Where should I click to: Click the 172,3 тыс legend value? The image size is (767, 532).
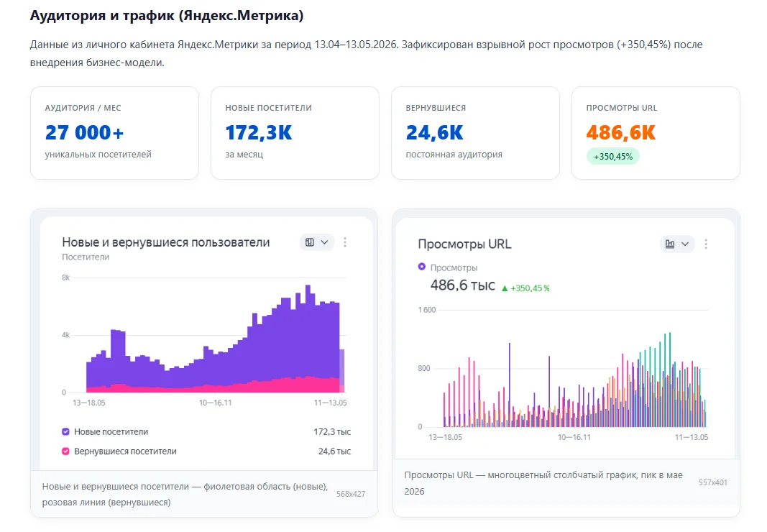coord(332,431)
